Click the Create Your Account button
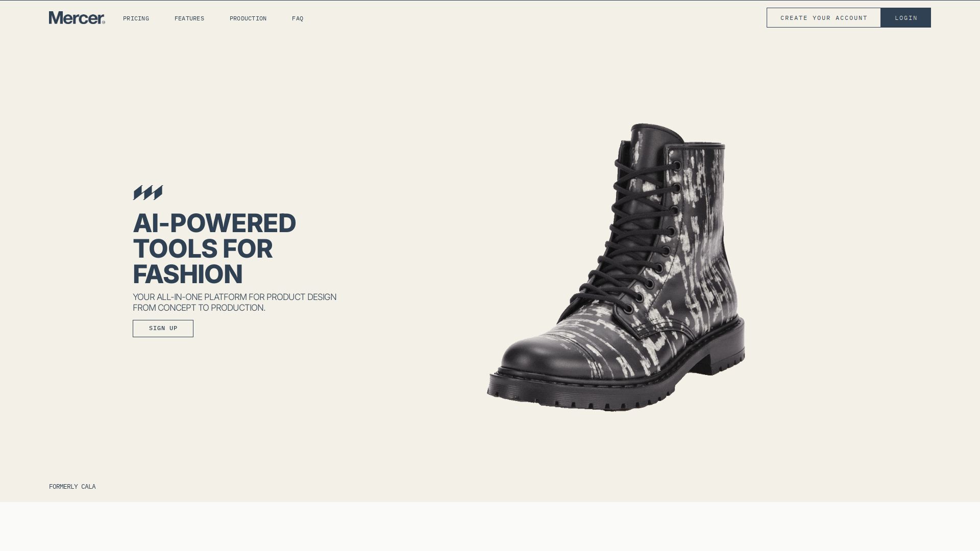The image size is (980, 551). (824, 18)
